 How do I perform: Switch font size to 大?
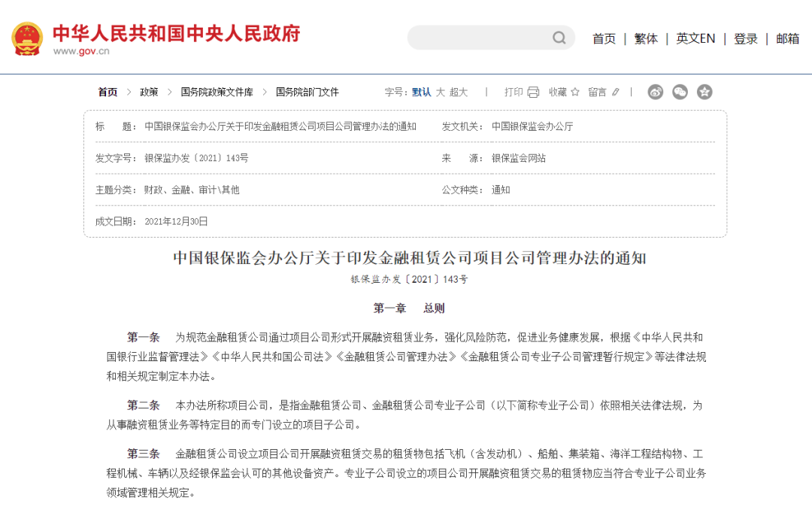pos(441,92)
